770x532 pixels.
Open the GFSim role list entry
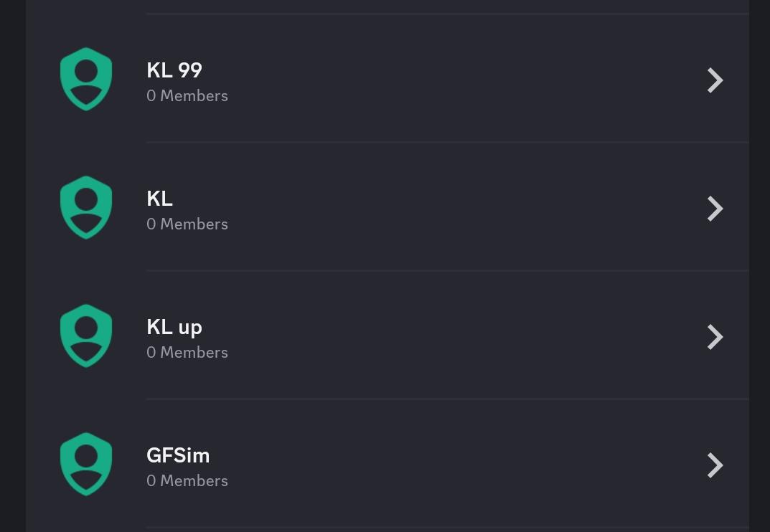(x=388, y=465)
